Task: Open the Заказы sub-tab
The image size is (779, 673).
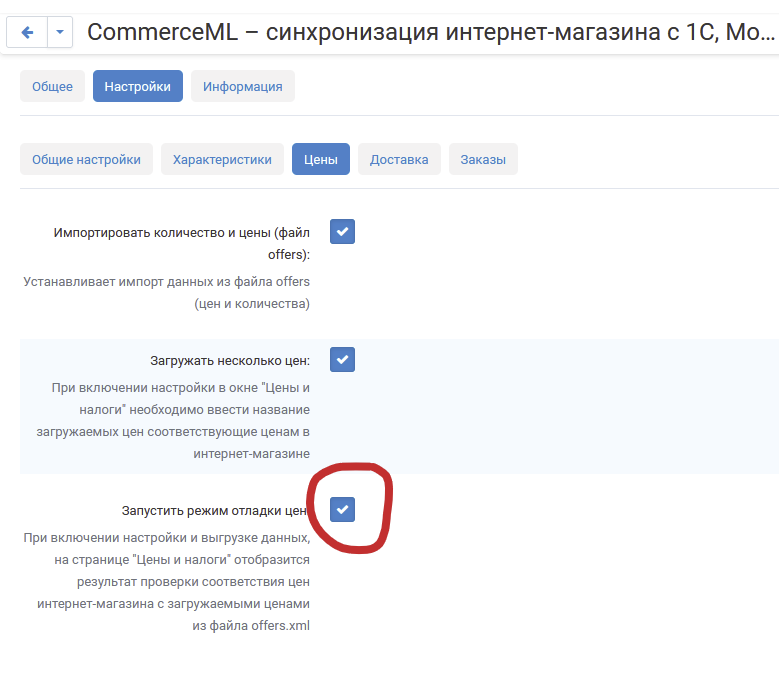Action: 483,159
